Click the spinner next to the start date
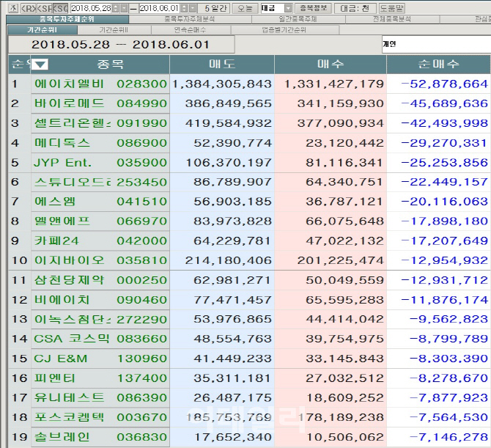 point(116,8)
